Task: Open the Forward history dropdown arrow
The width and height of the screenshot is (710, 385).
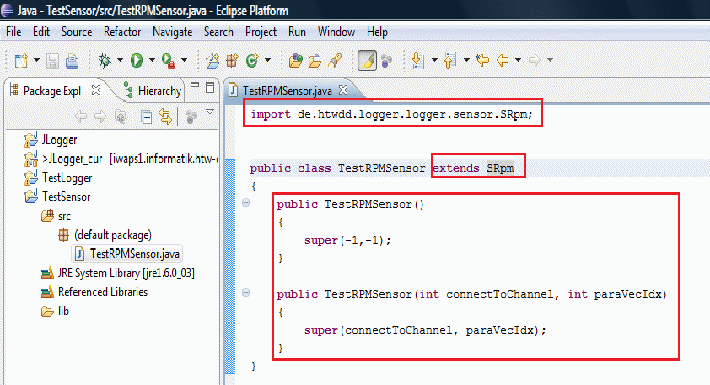Action: tap(550, 60)
